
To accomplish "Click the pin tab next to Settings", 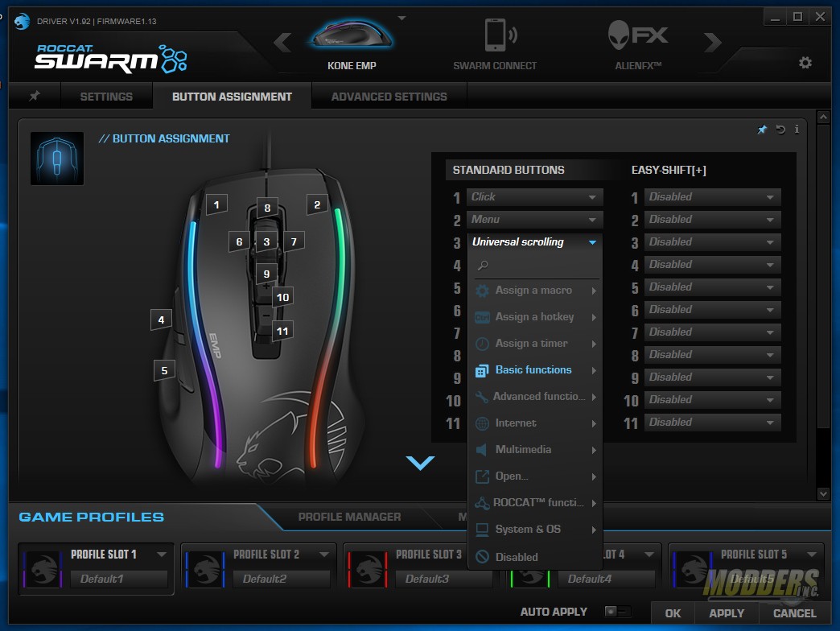I will pos(35,96).
